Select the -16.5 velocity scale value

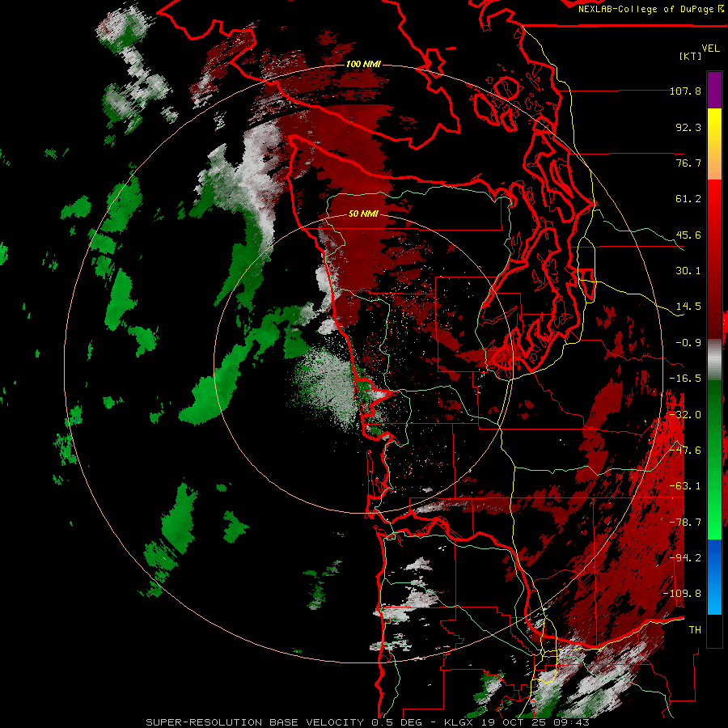click(685, 379)
